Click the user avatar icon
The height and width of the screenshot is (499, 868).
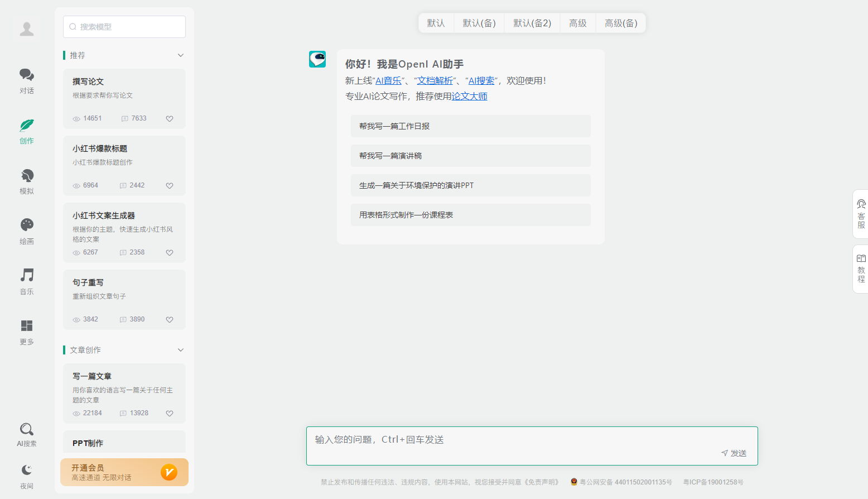(27, 28)
